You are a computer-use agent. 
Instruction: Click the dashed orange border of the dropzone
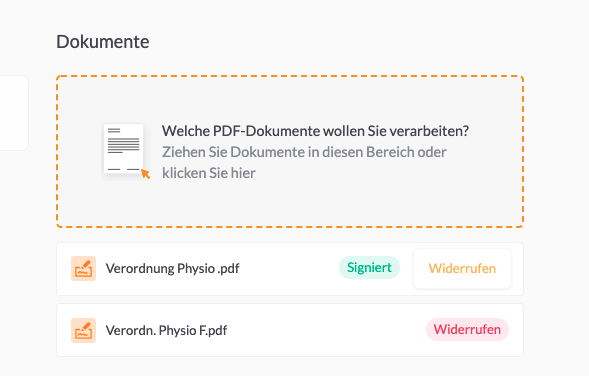point(290,76)
